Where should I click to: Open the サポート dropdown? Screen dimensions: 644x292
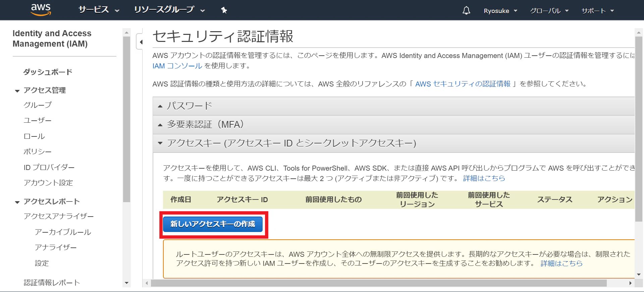coord(597,11)
